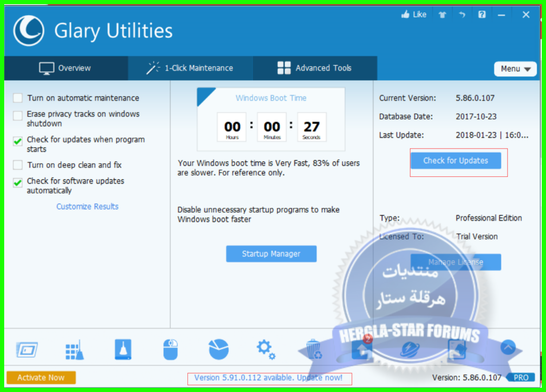Viewport: 546px width, 392px height.
Task: Enable Turn on automatic maintenance checkbox
Action: pyautogui.click(x=18, y=98)
